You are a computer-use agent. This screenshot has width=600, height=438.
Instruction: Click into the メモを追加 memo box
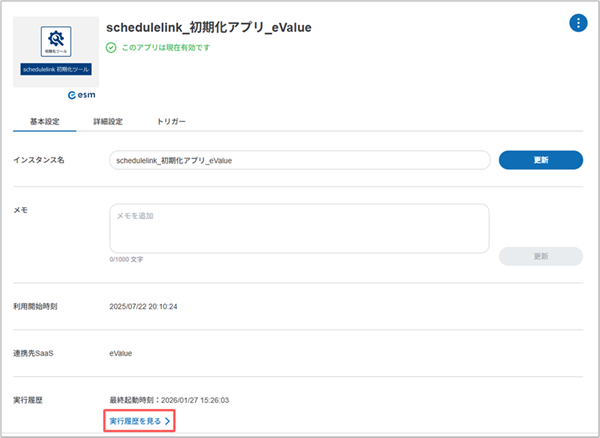point(299,228)
